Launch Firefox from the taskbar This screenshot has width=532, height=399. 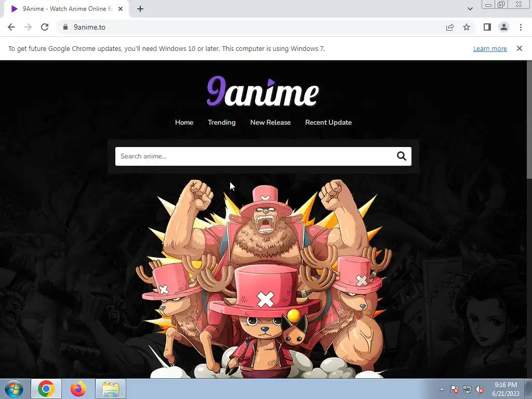(78, 389)
